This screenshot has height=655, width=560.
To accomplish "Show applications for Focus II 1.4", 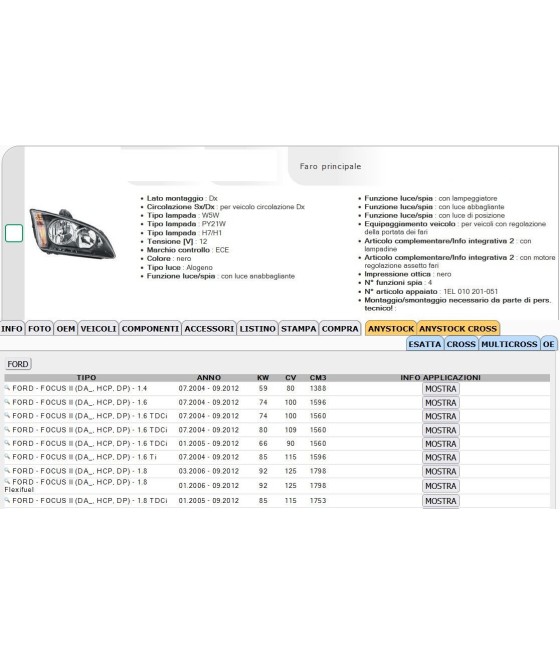I will [441, 389].
